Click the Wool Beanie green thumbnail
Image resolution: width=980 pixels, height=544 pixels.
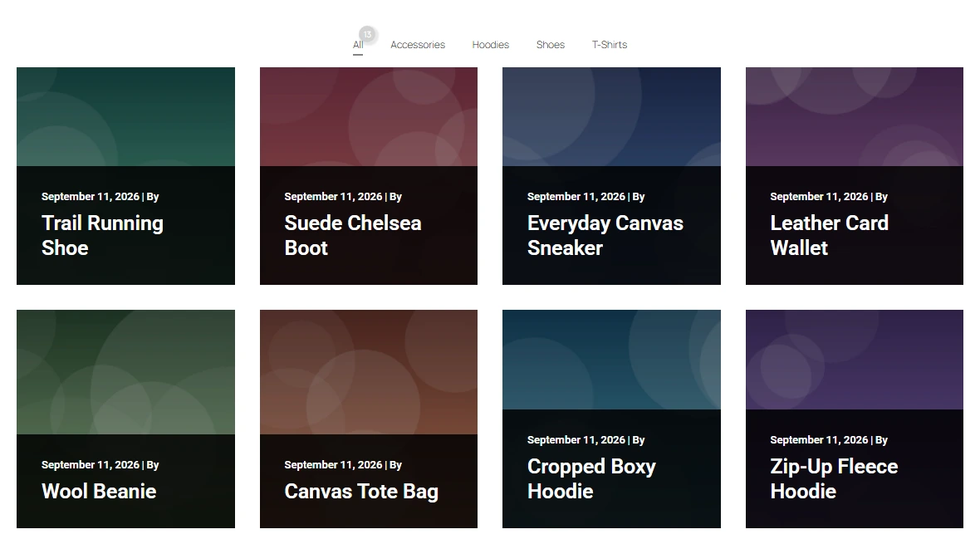125,372
